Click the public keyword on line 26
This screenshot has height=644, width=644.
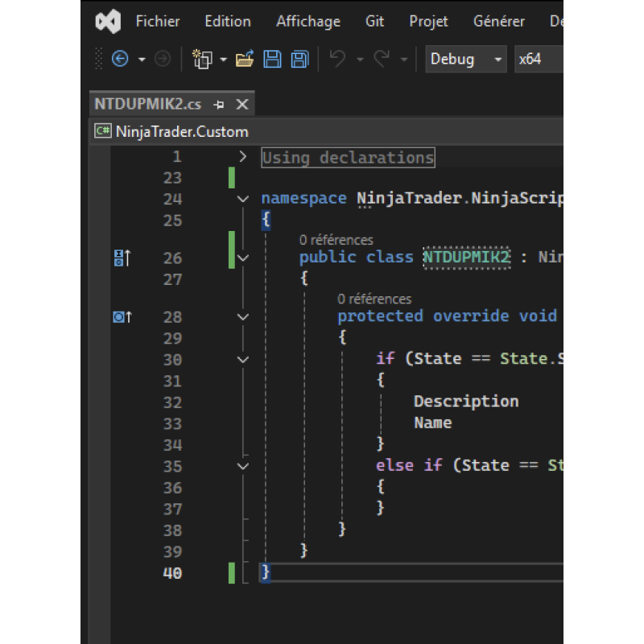(328, 258)
